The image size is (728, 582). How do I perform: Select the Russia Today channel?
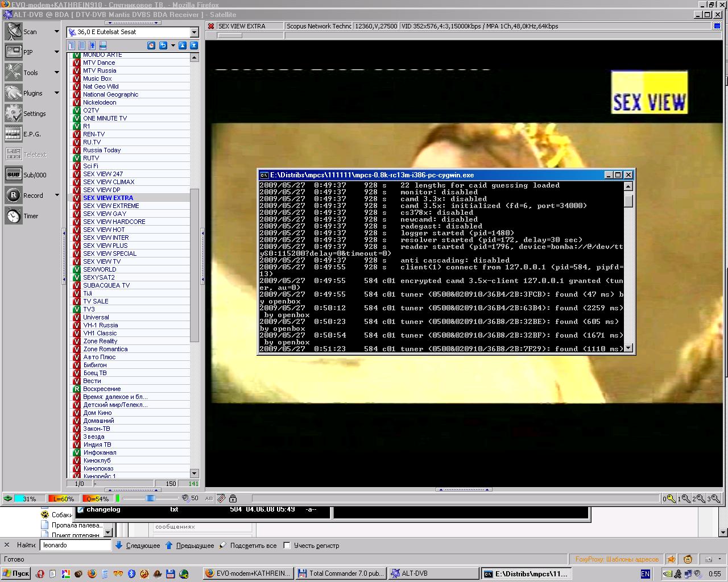pyautogui.click(x=102, y=150)
